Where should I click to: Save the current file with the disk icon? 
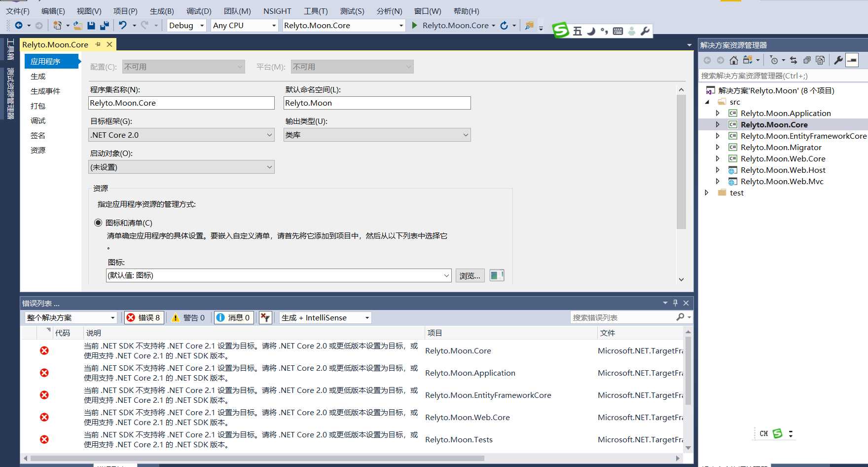click(91, 25)
